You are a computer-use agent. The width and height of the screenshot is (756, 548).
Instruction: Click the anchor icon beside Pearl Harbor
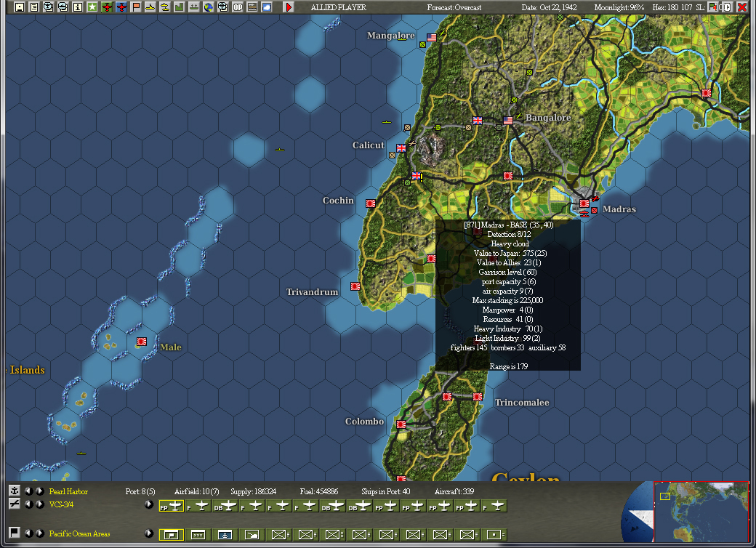pos(15,491)
